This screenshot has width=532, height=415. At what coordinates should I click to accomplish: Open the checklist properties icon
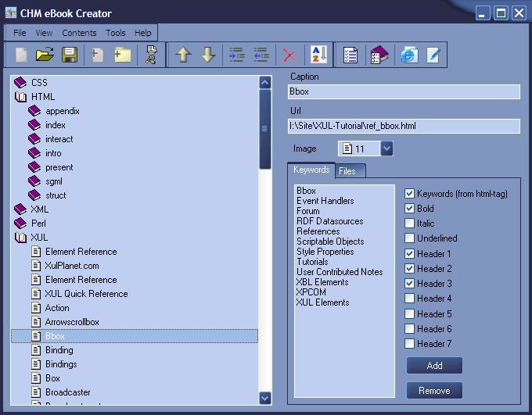coord(350,55)
